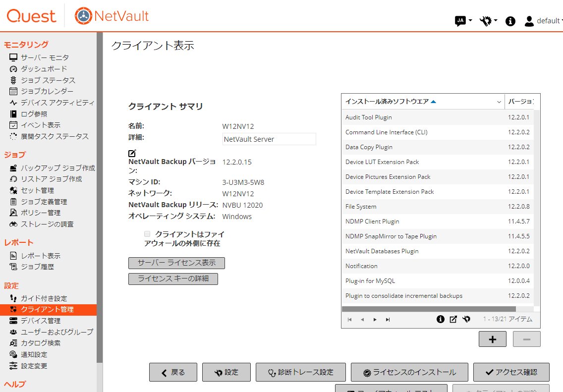This screenshot has width=563, height=392.
Task: Click the セット管理 icon
Action: click(13, 190)
